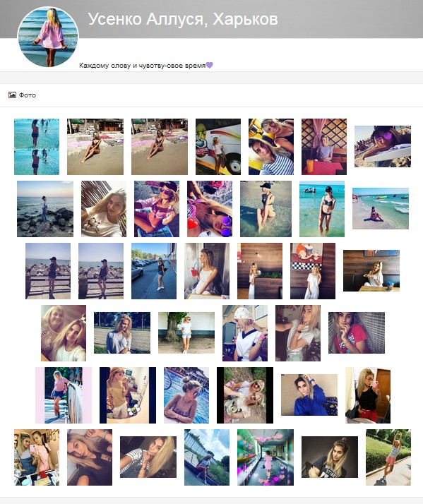Open the blue sweater portrait thumbnail
This screenshot has width=423, height=504.
[x=309, y=395]
